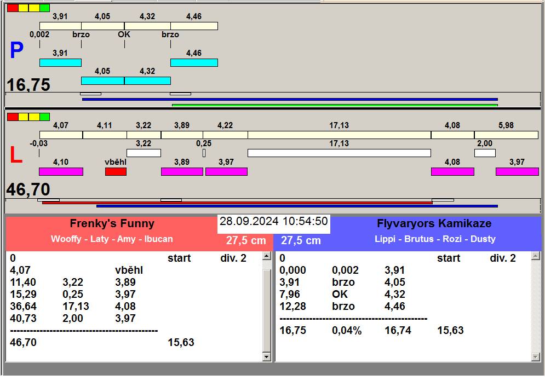
Task: Select the magenta 3,89 bar in lane L
Action: coord(182,171)
